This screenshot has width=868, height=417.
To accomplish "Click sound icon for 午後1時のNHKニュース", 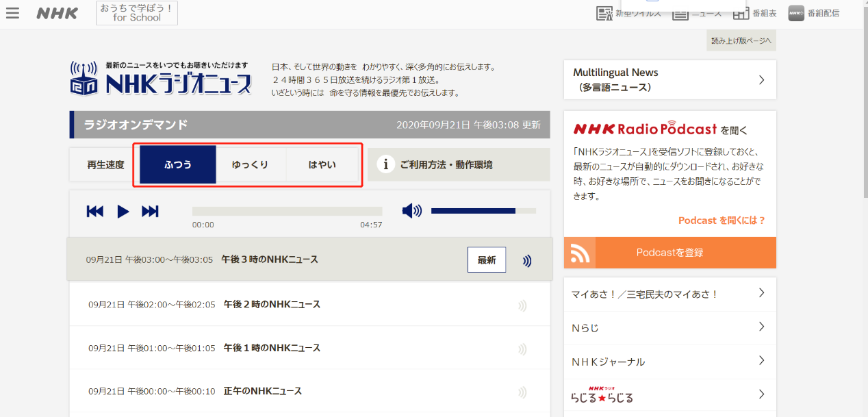I will (x=523, y=349).
